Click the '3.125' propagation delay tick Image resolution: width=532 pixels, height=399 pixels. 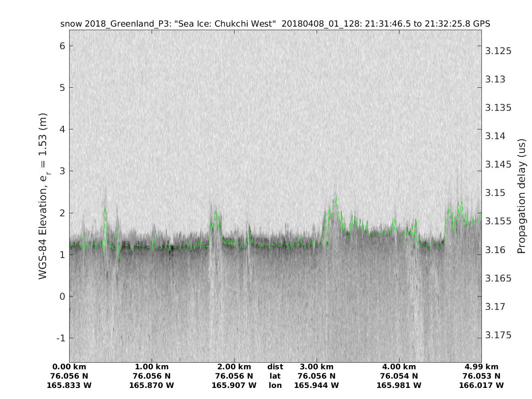coord(499,51)
